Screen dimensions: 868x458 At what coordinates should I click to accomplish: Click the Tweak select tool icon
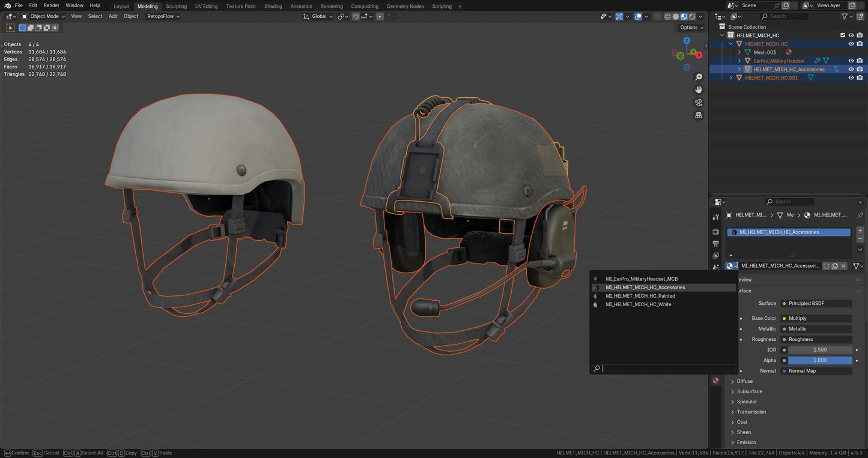[10, 28]
